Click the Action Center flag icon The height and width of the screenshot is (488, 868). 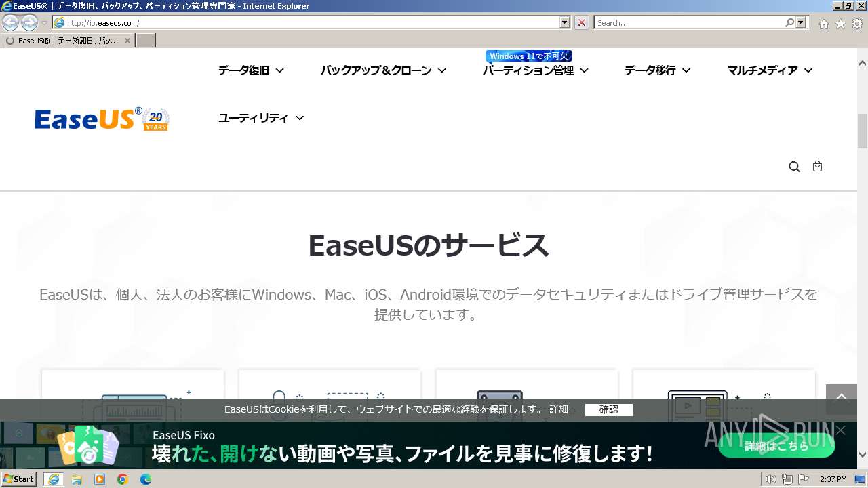[x=804, y=479]
